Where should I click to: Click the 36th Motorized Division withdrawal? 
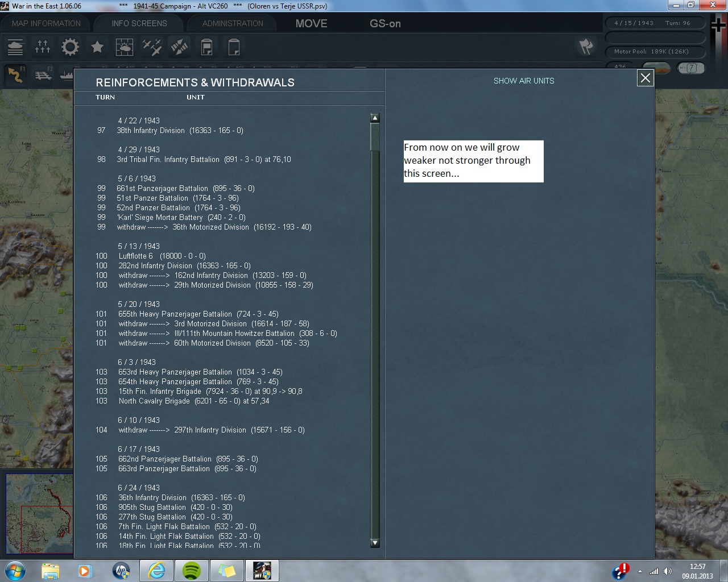(214, 227)
